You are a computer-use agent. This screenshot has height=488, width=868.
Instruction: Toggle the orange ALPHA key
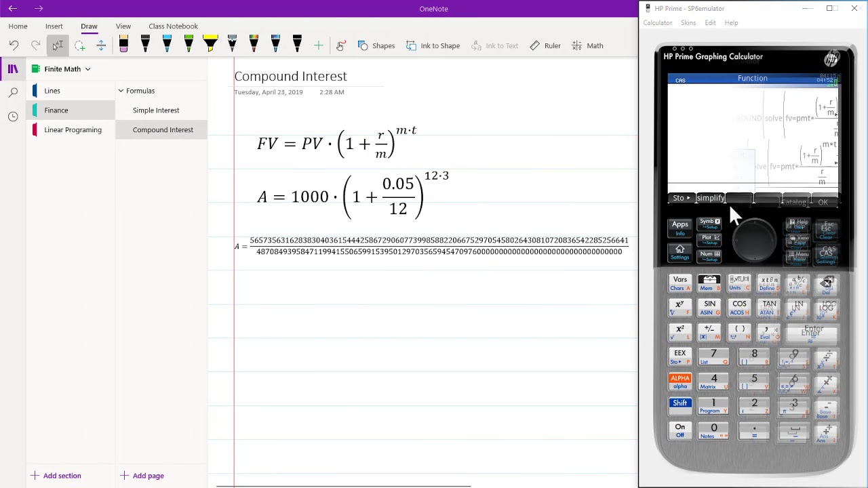(x=680, y=382)
